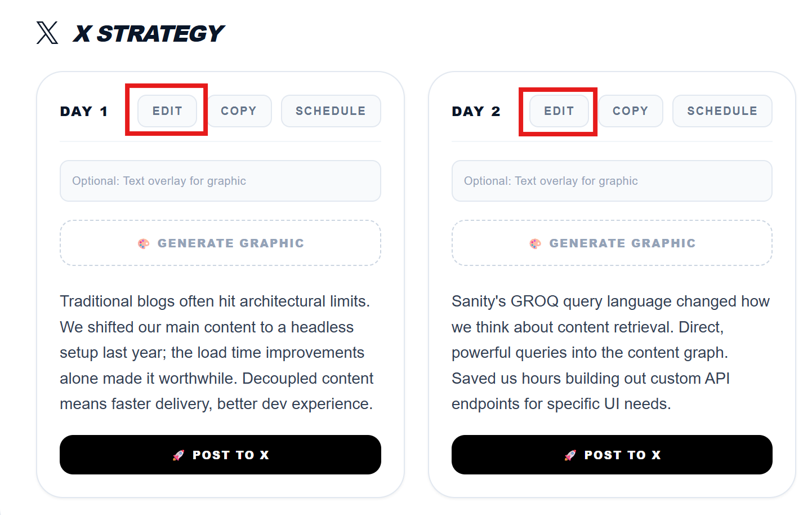Image resolution: width=812 pixels, height=515 pixels.
Task: Edit the Day 1 post
Action: [x=167, y=111]
